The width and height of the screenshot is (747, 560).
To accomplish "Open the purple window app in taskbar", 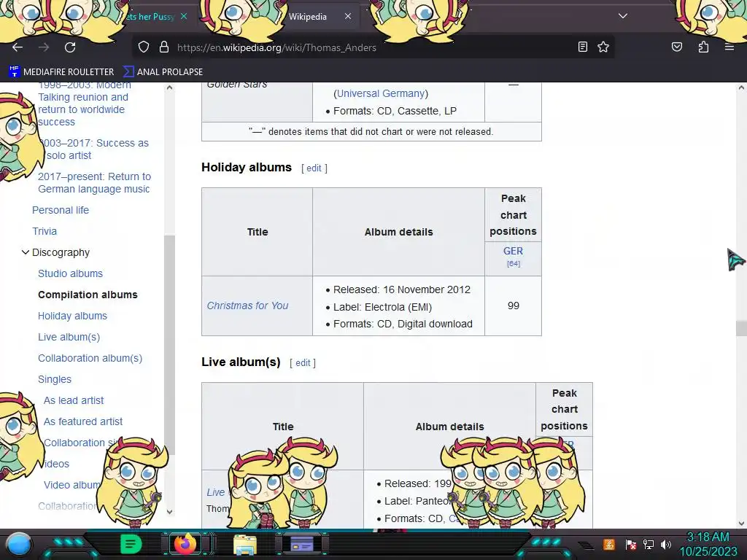I will tap(302, 544).
